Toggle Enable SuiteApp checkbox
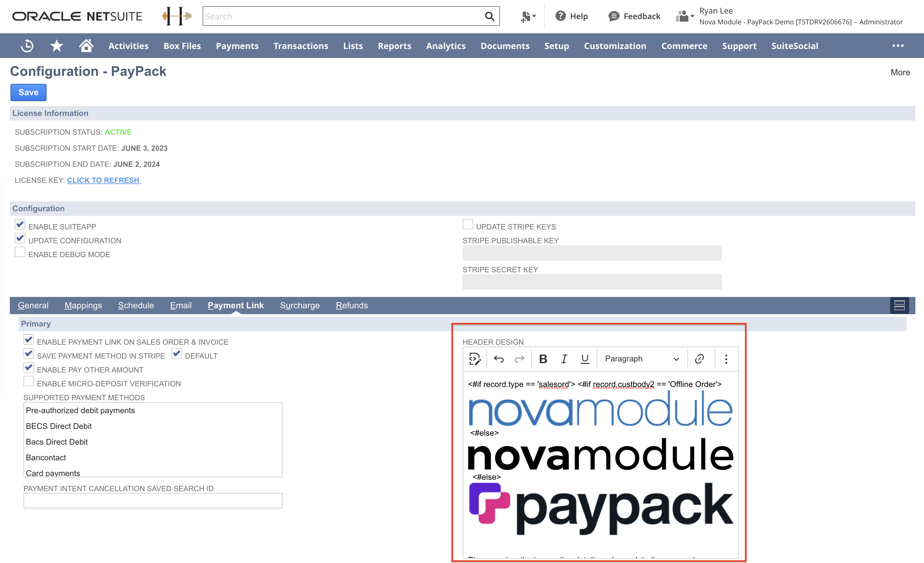Viewport: 924px width, 563px height. click(20, 224)
